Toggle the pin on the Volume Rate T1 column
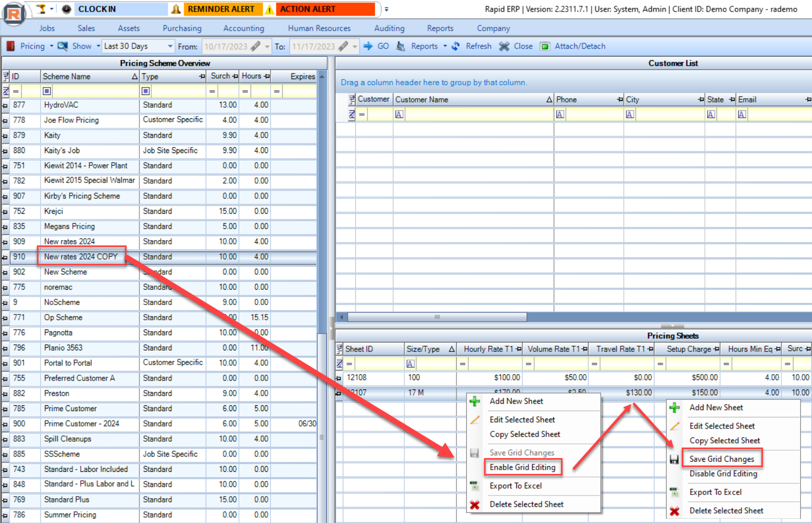 584,349
